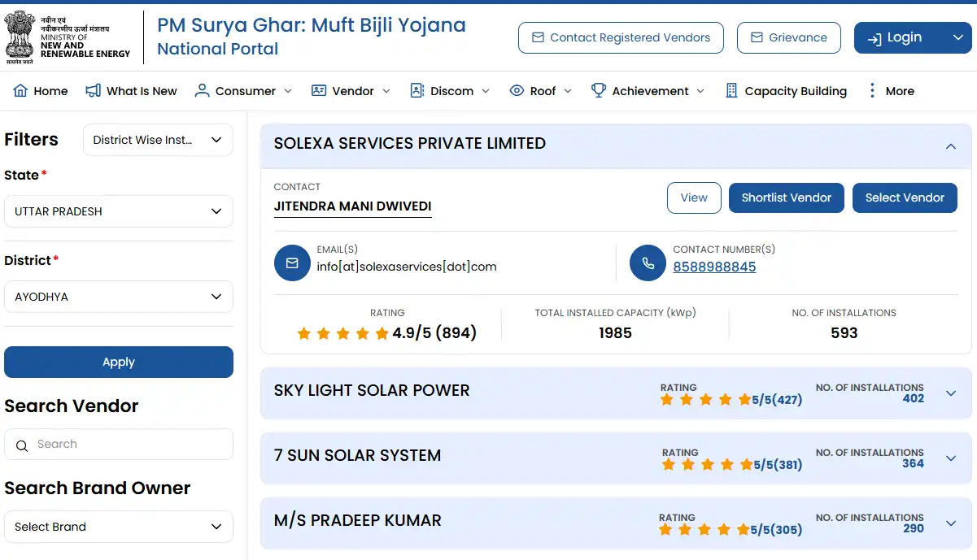Open the District dropdown showing Ayodhya
This screenshot has width=977, height=560.
click(118, 297)
